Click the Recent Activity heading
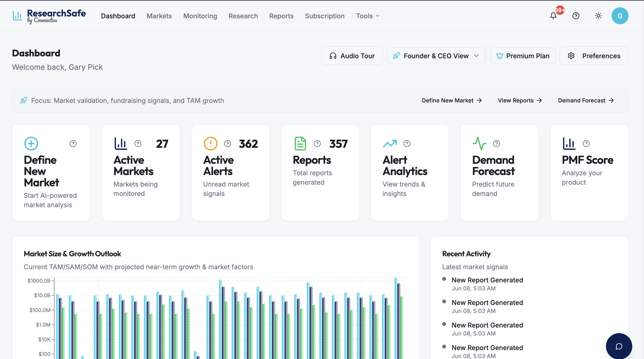The height and width of the screenshot is (359, 644). point(466,254)
